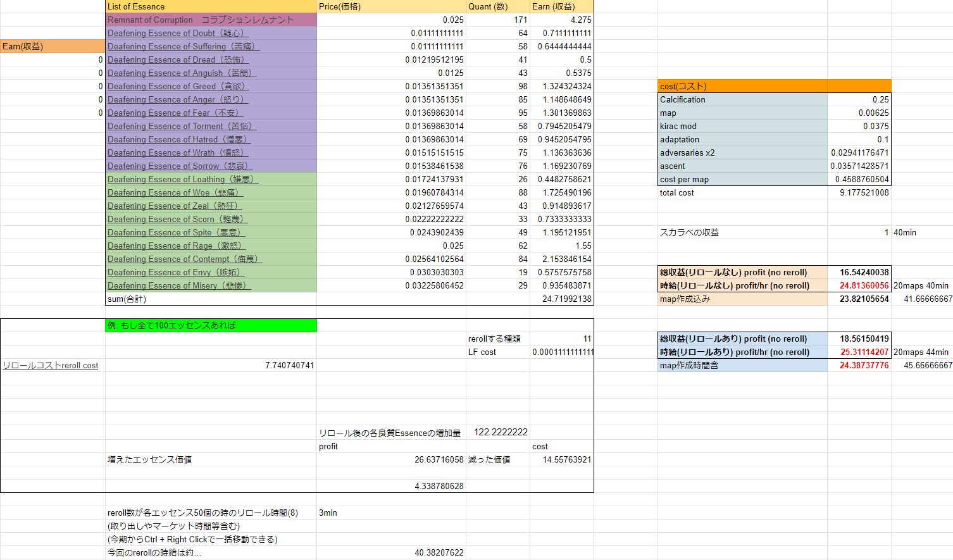
Task: Select the orange Earn(収益) cell at left
Action: click(x=53, y=46)
